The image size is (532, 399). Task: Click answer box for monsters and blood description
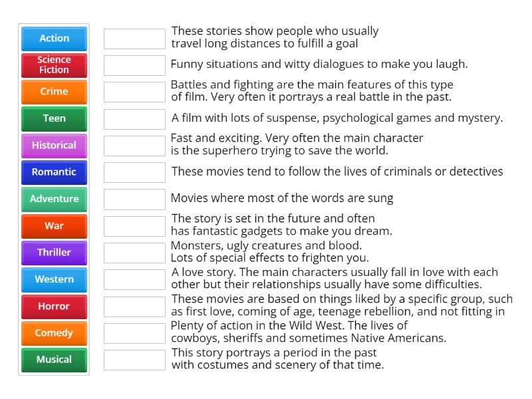coord(134,253)
